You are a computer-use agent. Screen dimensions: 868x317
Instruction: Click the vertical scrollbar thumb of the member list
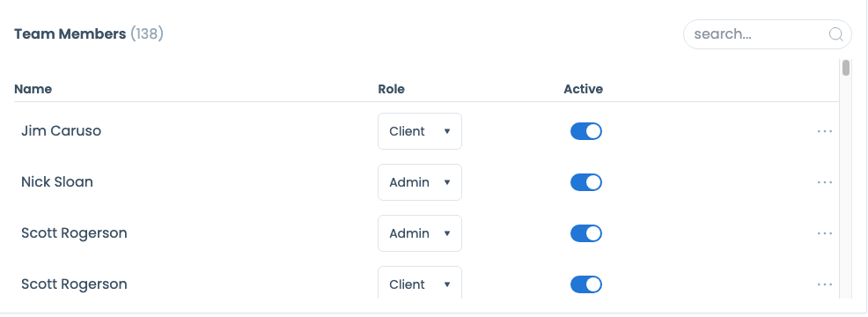pyautogui.click(x=846, y=68)
